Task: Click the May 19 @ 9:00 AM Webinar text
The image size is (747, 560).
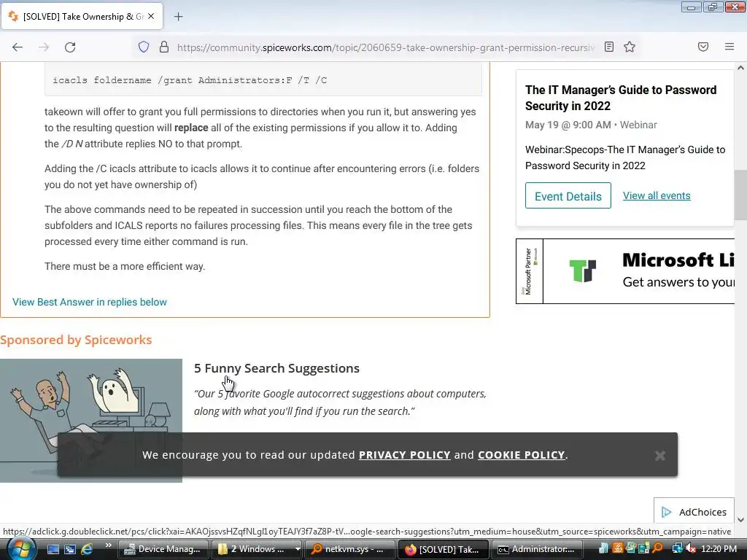Action: point(591,125)
